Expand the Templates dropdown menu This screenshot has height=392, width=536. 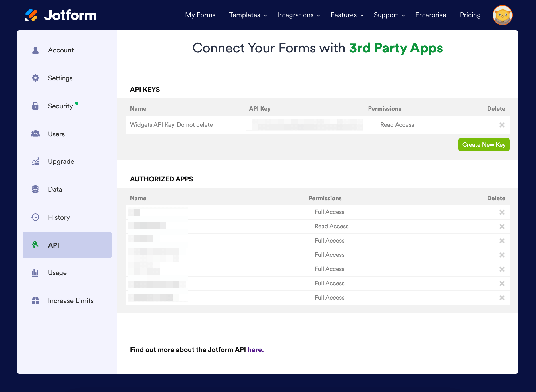248,15
